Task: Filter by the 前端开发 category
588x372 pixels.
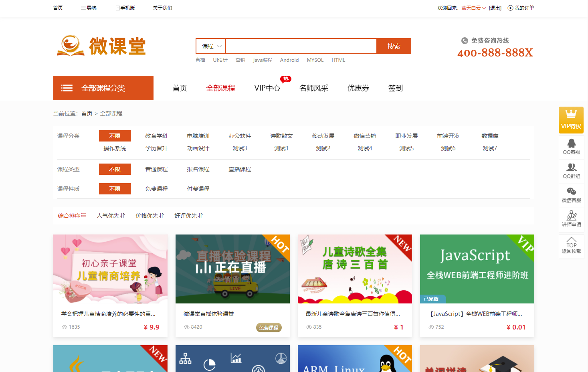Action: tap(448, 136)
